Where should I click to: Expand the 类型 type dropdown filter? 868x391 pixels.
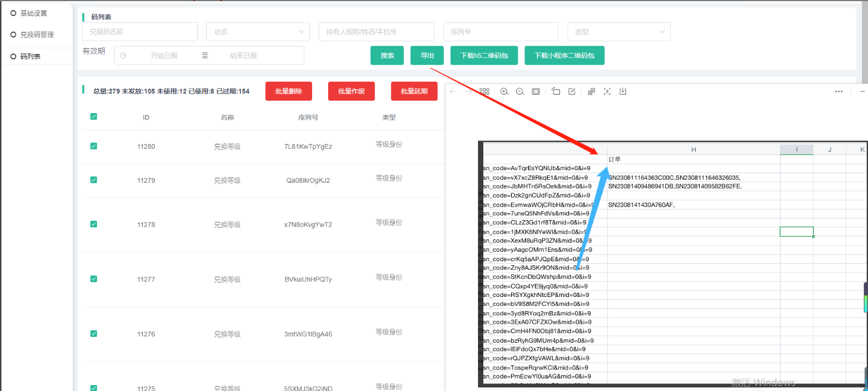(x=618, y=32)
